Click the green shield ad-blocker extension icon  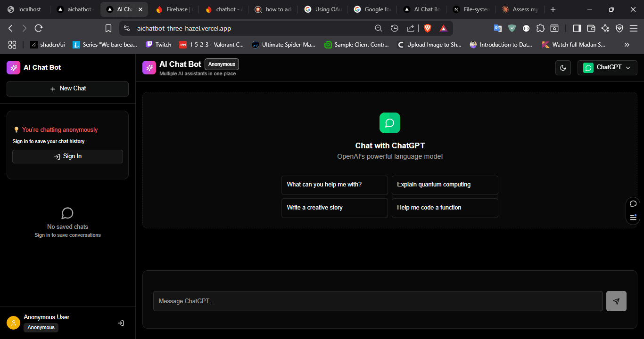[512, 28]
